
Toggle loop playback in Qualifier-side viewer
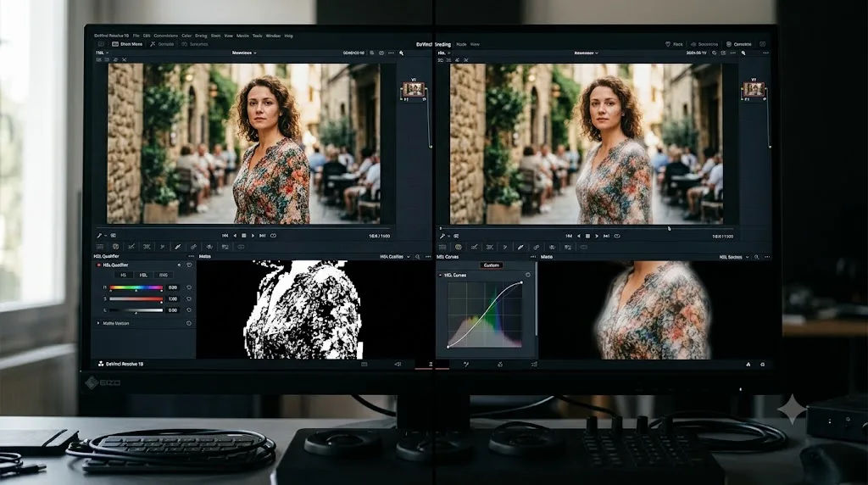coord(273,236)
